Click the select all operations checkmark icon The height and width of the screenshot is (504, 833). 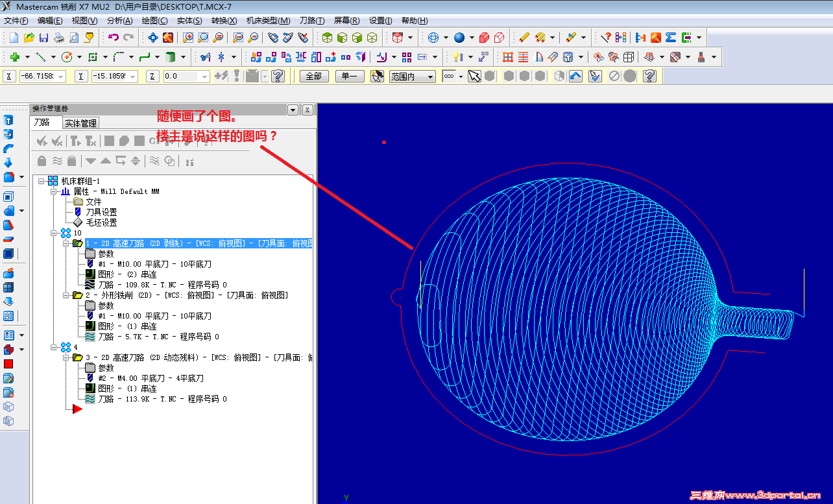pos(42,141)
